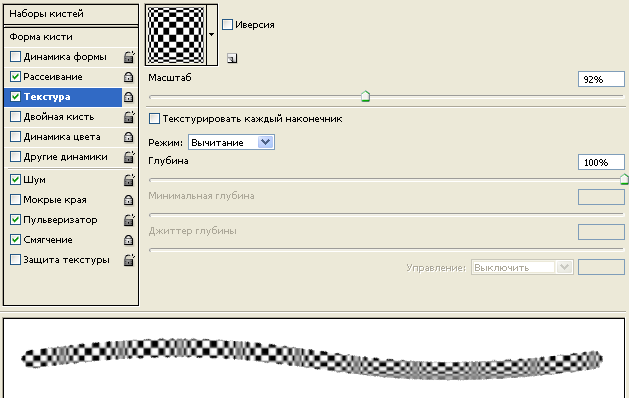Click the Глубина value field 100%
The image size is (629, 398).
coord(601,162)
